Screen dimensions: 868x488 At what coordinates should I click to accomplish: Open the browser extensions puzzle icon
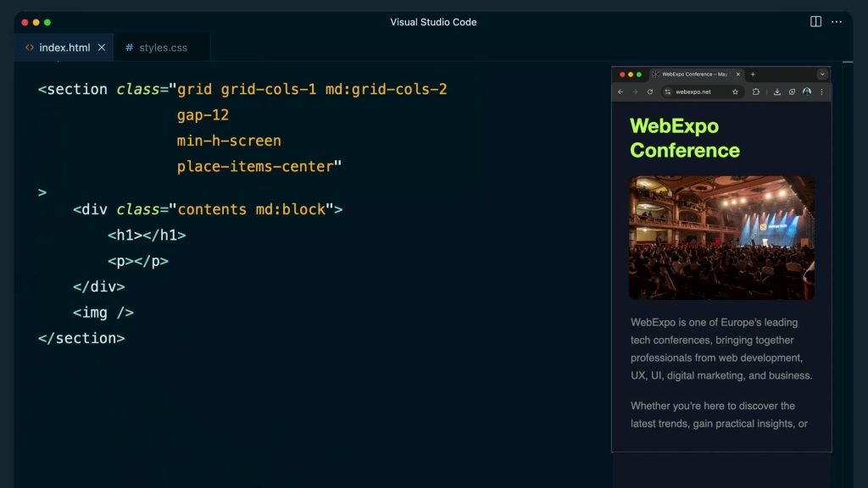[x=756, y=91]
